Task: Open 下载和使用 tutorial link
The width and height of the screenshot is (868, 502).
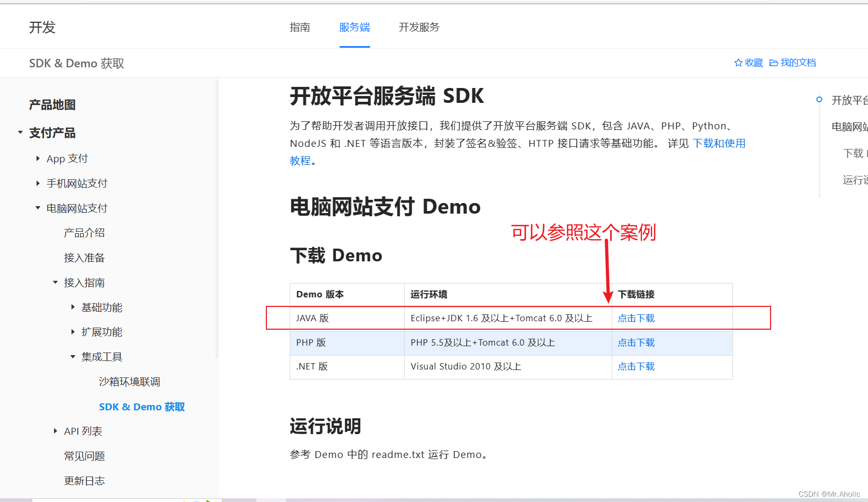Action: coord(719,143)
